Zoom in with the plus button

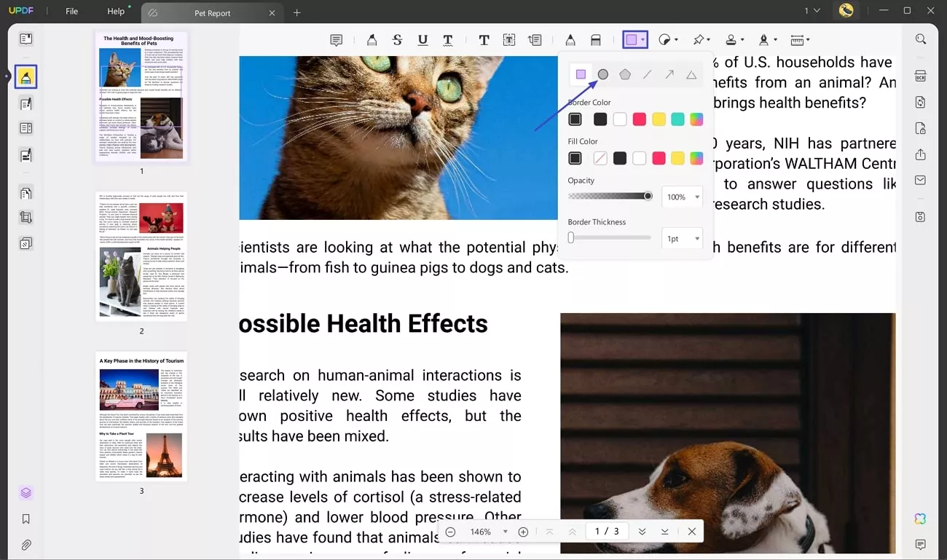(x=523, y=532)
